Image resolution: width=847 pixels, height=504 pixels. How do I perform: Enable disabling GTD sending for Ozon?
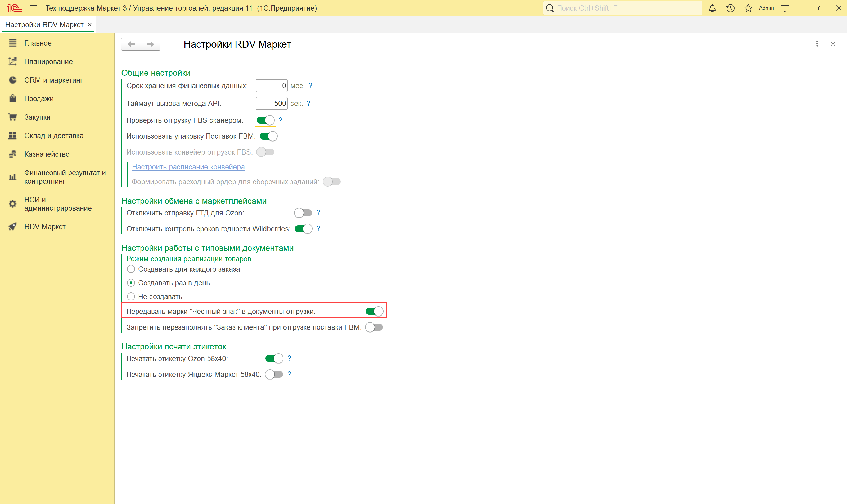point(303,213)
